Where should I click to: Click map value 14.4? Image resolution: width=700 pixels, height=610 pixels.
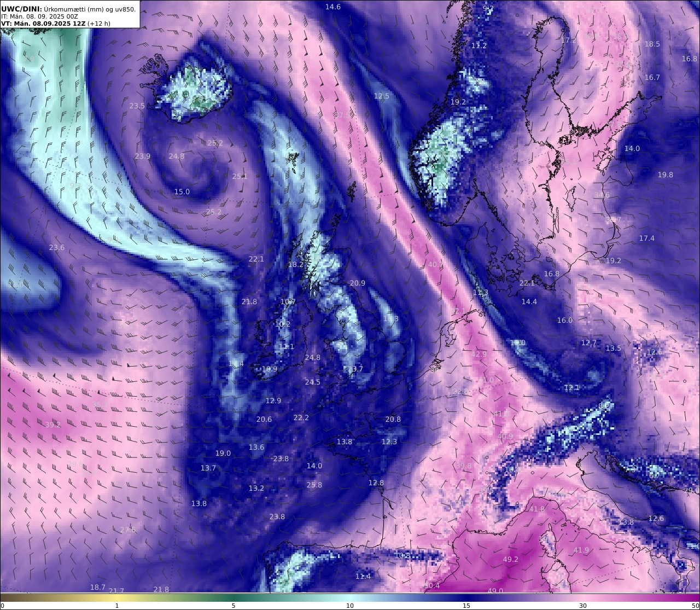(529, 302)
